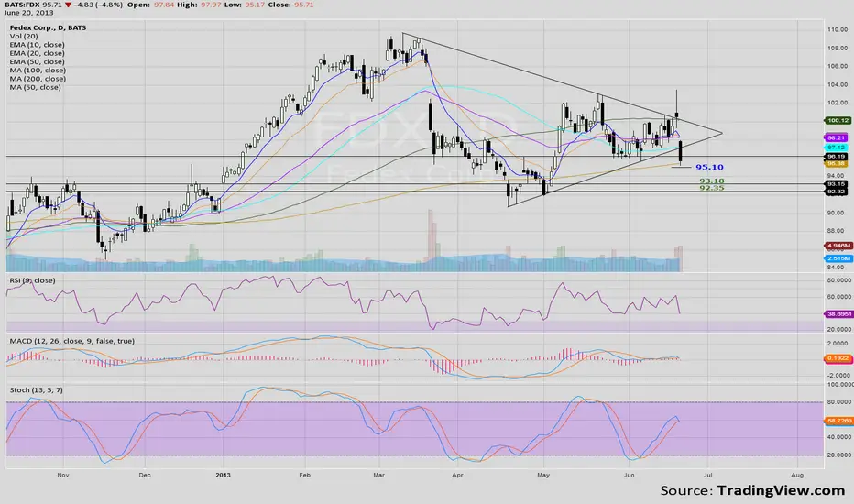Click the cyan 97.12 price tag

(838, 148)
